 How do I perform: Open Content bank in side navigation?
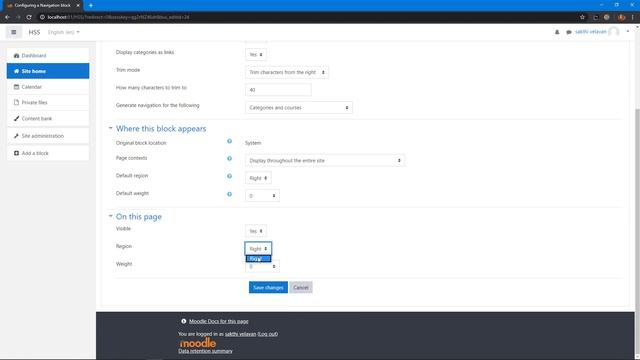pos(48,118)
